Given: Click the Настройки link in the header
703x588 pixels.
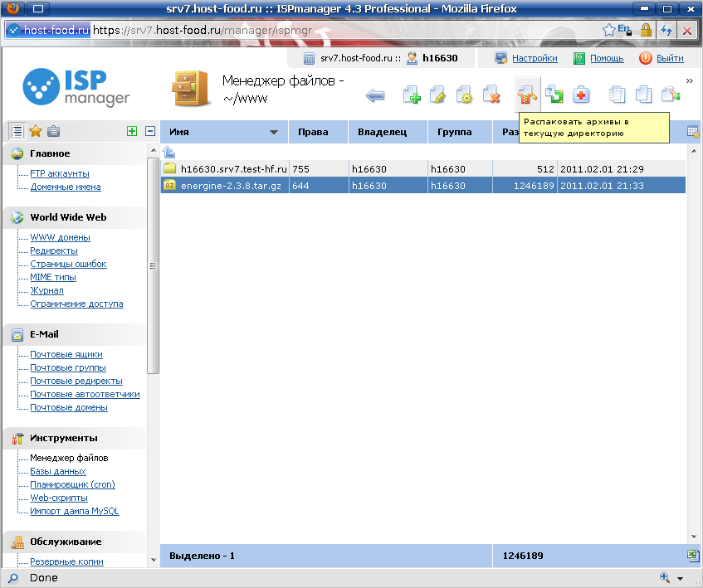Looking at the screenshot, I should coord(535,59).
